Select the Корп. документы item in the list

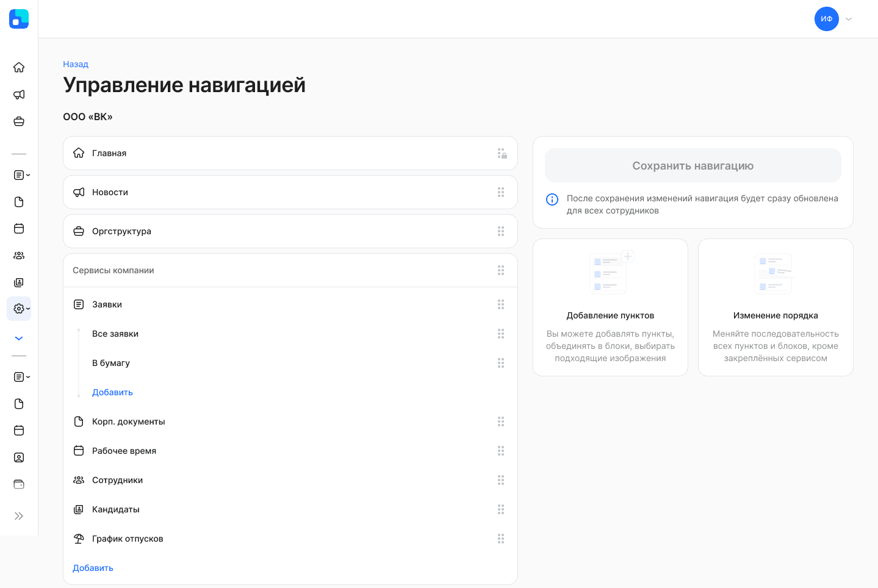pyautogui.click(x=128, y=421)
